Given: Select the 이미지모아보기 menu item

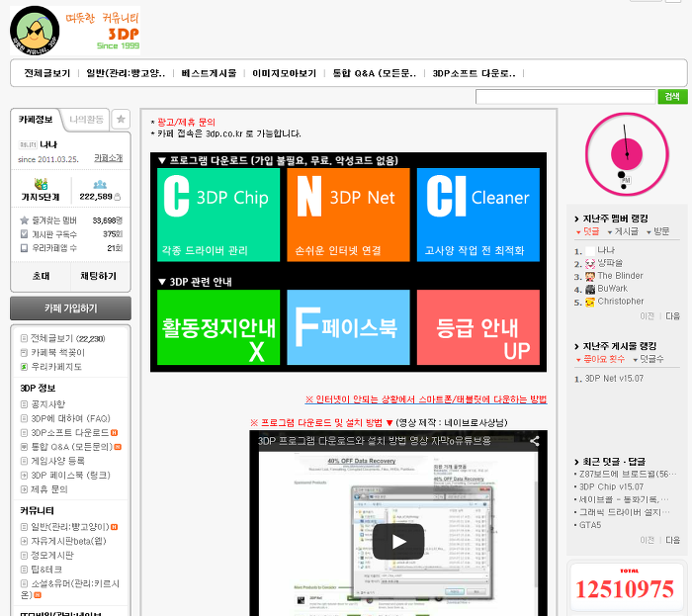Looking at the screenshot, I should click(285, 73).
